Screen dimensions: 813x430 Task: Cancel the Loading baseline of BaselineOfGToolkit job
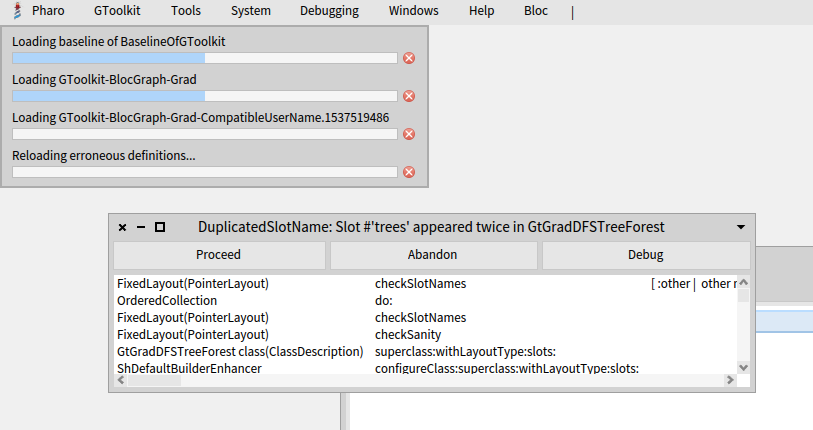tap(409, 58)
